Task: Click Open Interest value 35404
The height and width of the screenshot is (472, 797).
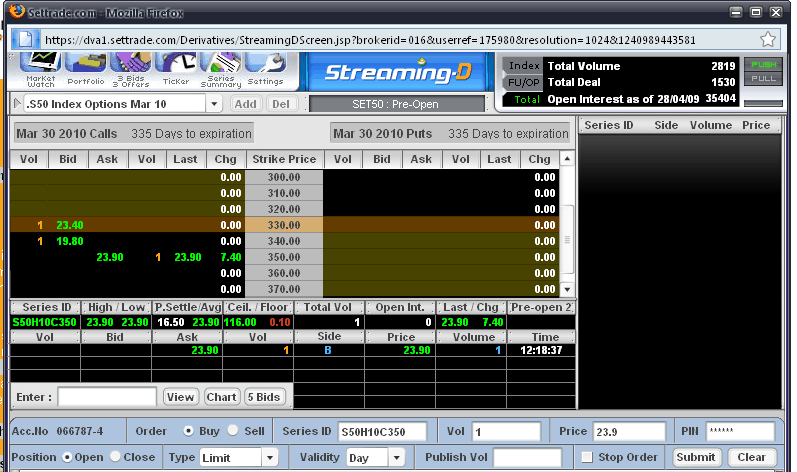Action: [720, 99]
